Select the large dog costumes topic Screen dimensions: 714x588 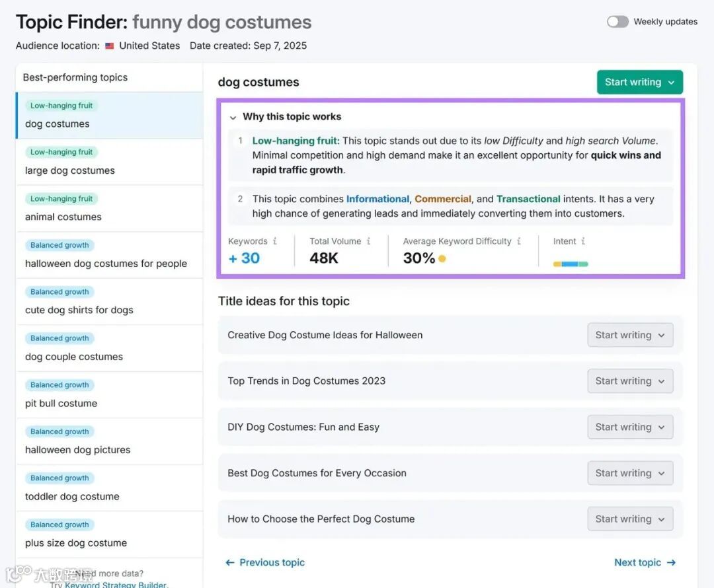tap(70, 170)
